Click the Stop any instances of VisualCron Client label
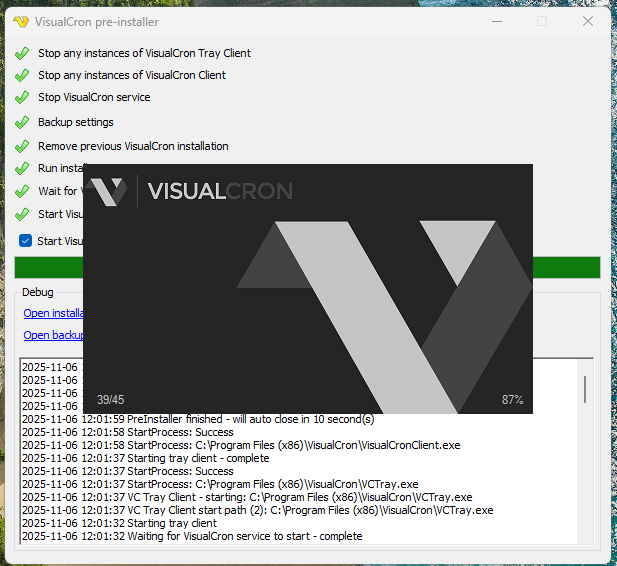The image size is (617, 566). tap(132, 75)
